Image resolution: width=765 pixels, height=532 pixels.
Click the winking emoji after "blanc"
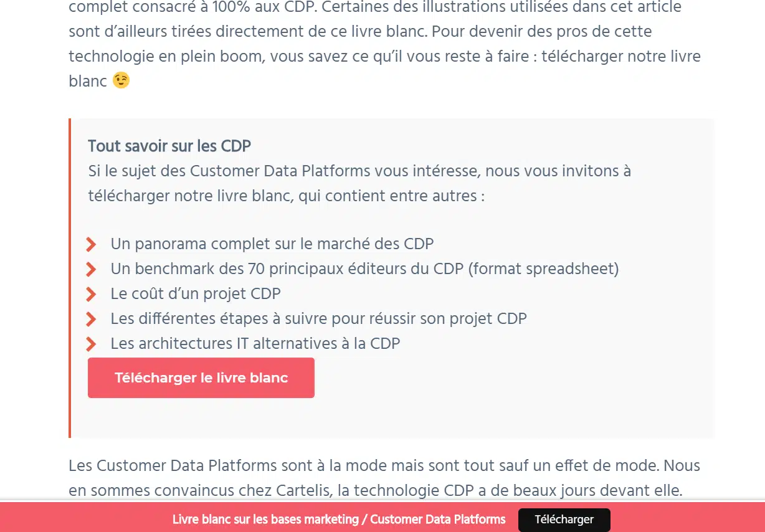[x=121, y=80]
